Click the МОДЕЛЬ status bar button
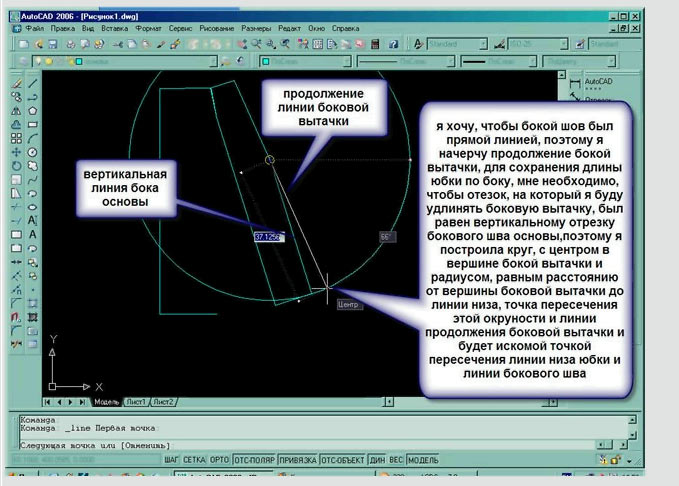 click(x=423, y=459)
